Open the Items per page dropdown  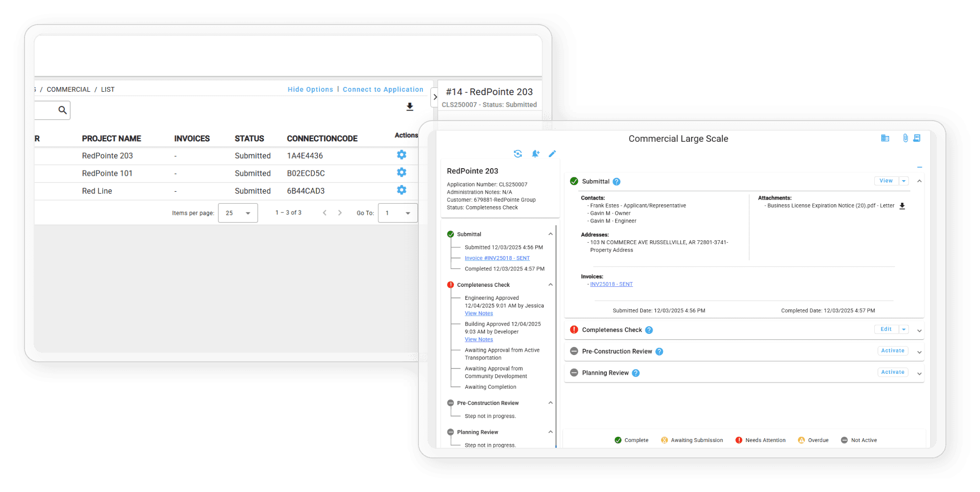click(x=238, y=213)
